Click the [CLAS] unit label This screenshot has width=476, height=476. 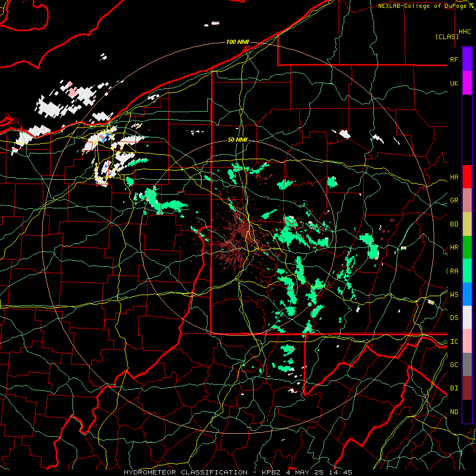(447, 36)
